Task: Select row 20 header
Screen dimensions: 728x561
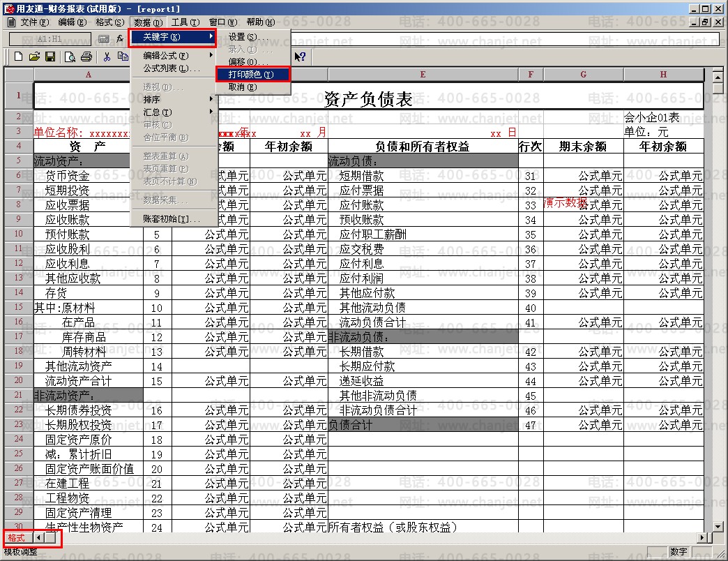Action: point(19,380)
